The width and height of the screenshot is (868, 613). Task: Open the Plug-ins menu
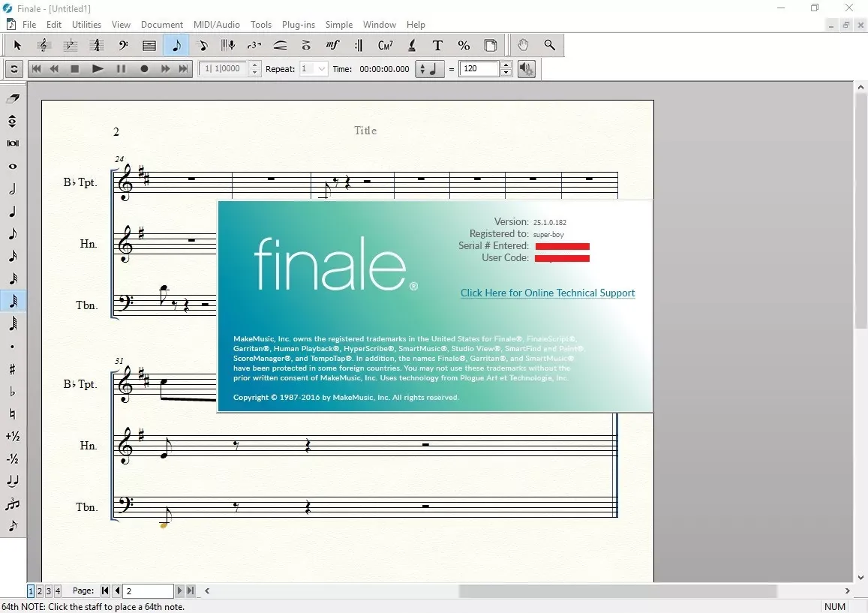298,24
